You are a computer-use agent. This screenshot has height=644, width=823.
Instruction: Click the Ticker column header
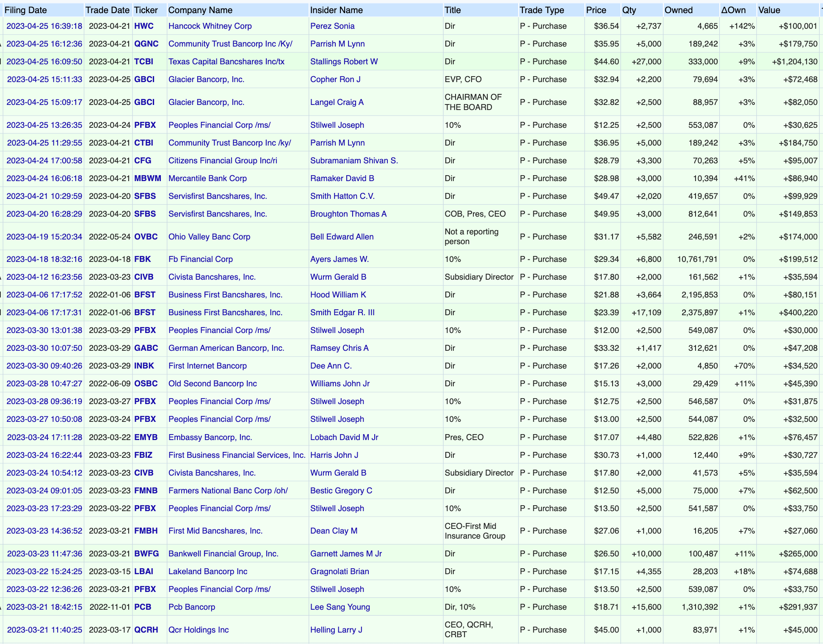click(x=146, y=10)
